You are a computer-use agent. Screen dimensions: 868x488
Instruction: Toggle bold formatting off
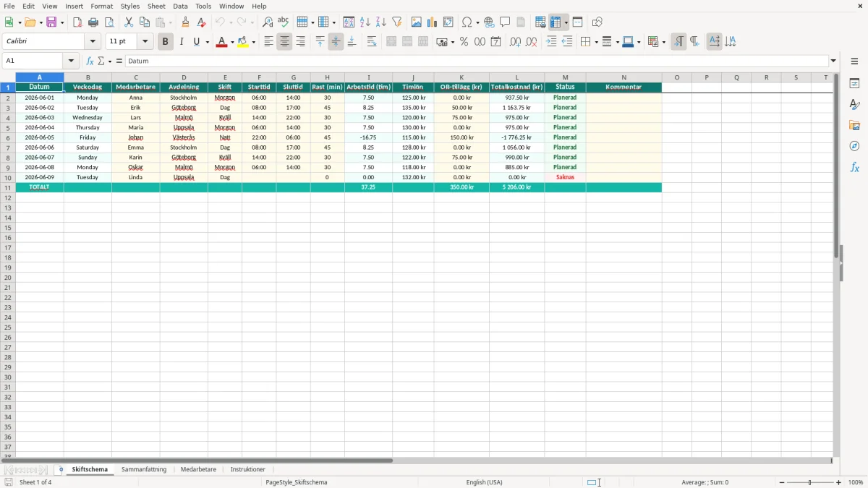click(x=165, y=42)
